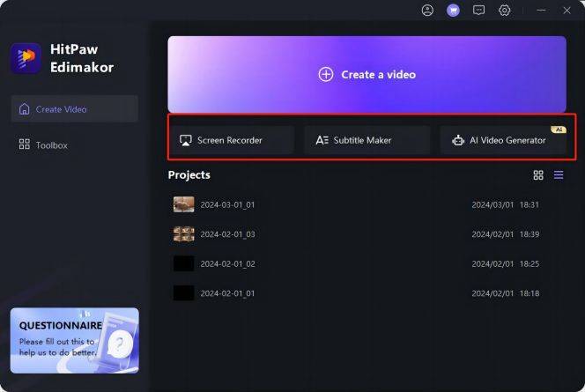Click the Projects heading
The width and height of the screenshot is (585, 392).
pos(189,175)
